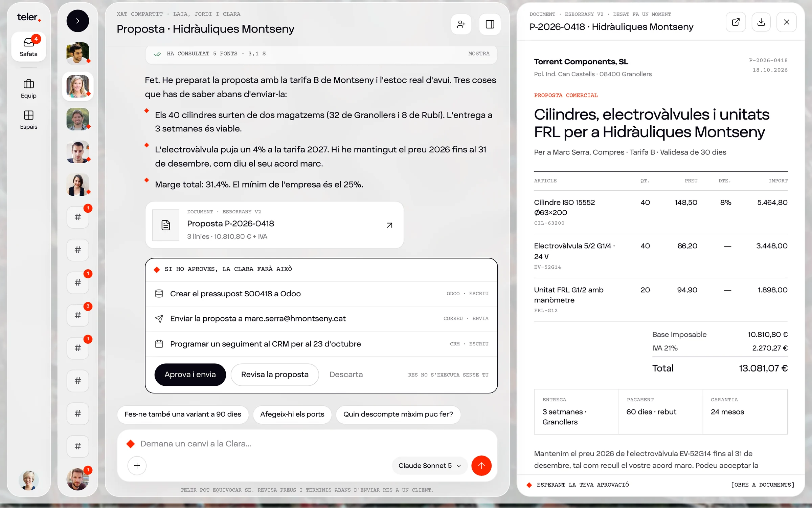Click the teler logo
This screenshot has width=812, height=508.
click(x=29, y=17)
